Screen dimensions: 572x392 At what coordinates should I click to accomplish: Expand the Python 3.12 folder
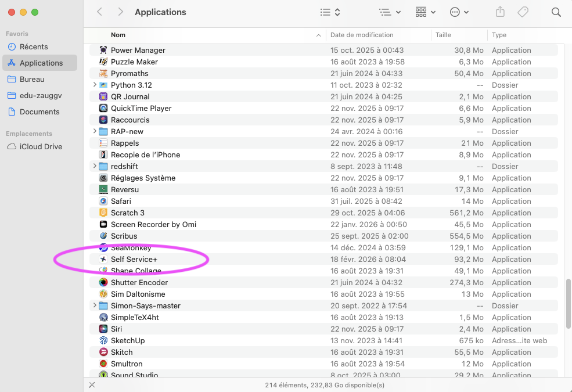[95, 85]
